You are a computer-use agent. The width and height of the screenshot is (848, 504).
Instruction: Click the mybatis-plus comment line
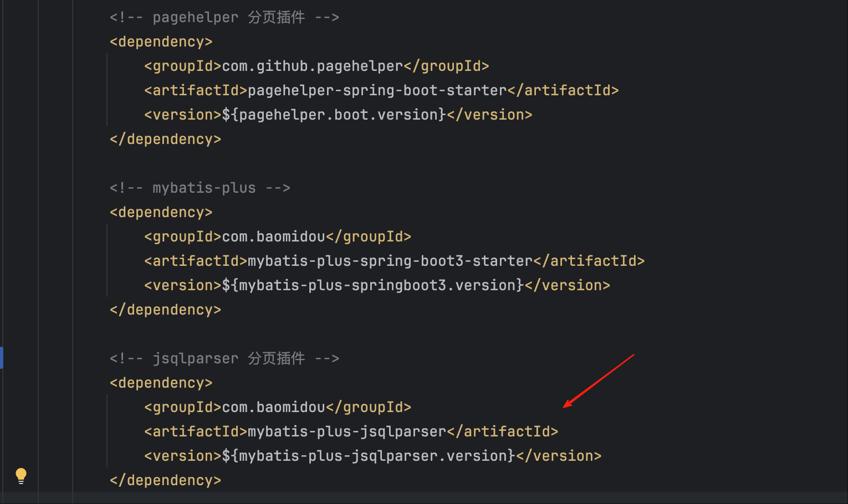point(200,188)
